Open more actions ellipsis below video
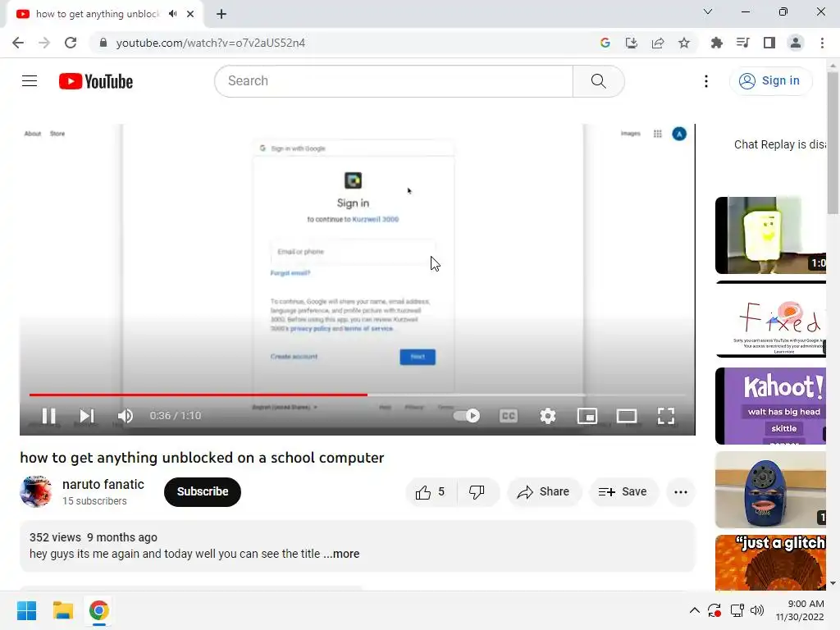The image size is (840, 630). [681, 492]
